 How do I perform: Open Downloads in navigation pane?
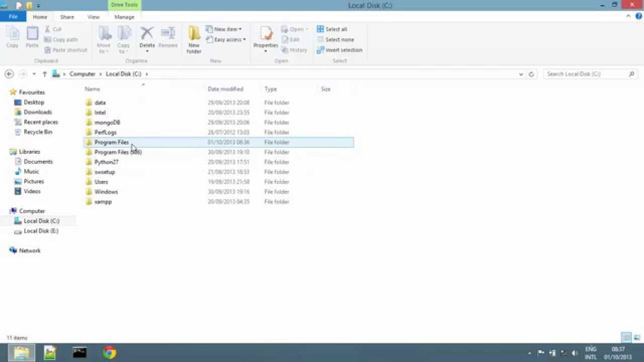tap(38, 112)
